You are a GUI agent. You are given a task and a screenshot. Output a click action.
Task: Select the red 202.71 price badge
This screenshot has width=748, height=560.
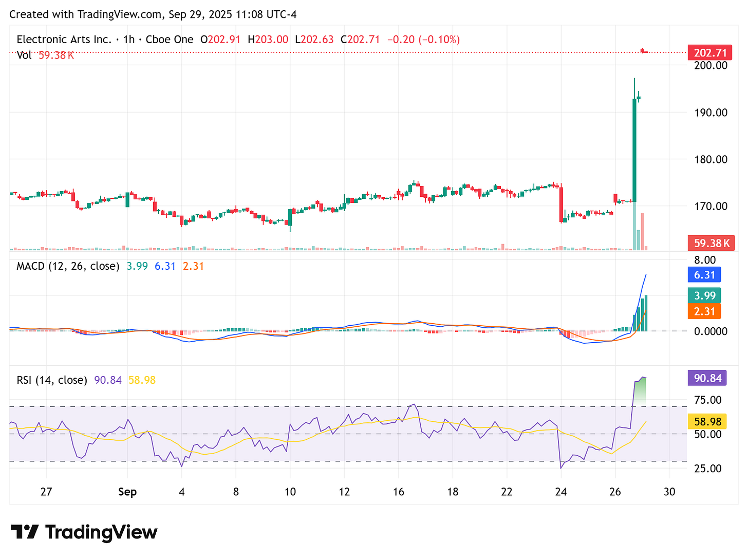click(x=711, y=52)
